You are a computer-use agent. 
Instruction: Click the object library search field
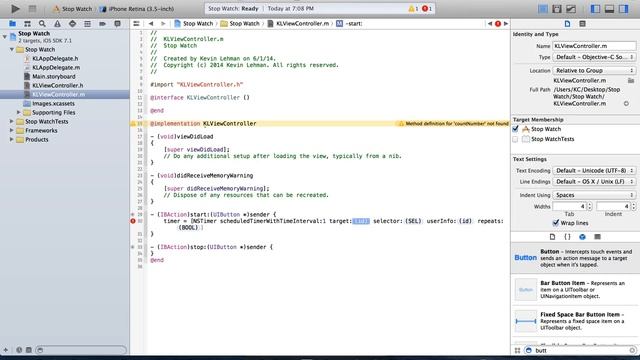point(581,350)
